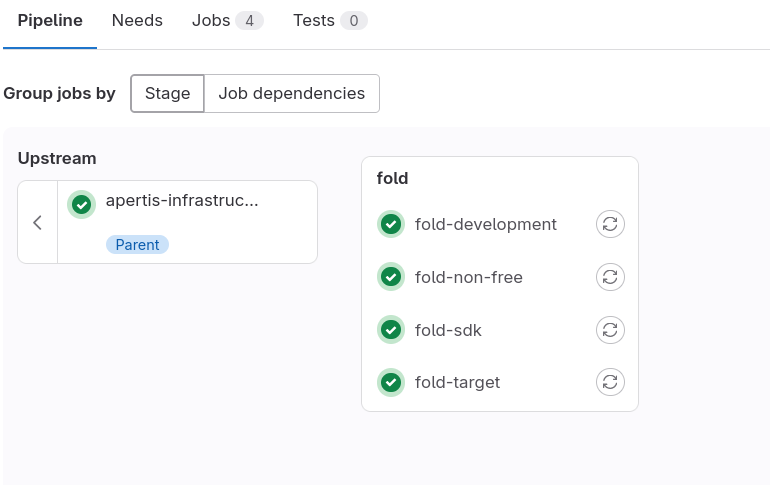The height and width of the screenshot is (485, 770).
Task: Open the fold-target job
Action: click(x=457, y=382)
